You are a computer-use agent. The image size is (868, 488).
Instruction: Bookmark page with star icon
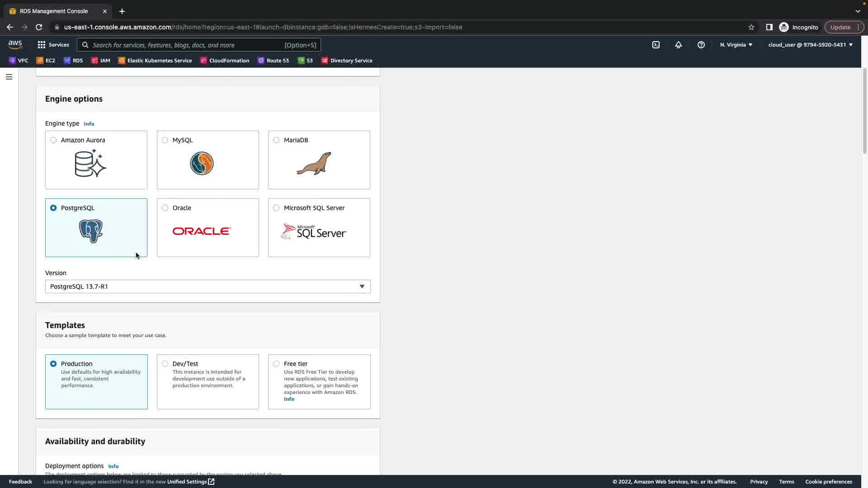pyautogui.click(x=751, y=27)
